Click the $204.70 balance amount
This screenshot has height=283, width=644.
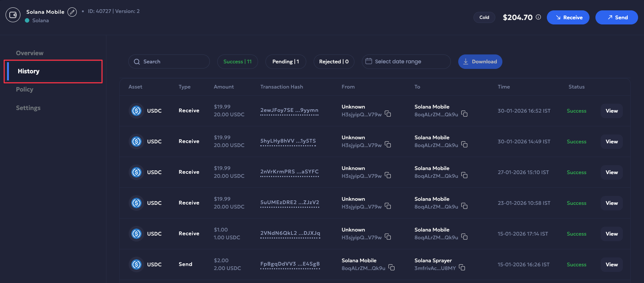pos(518,17)
